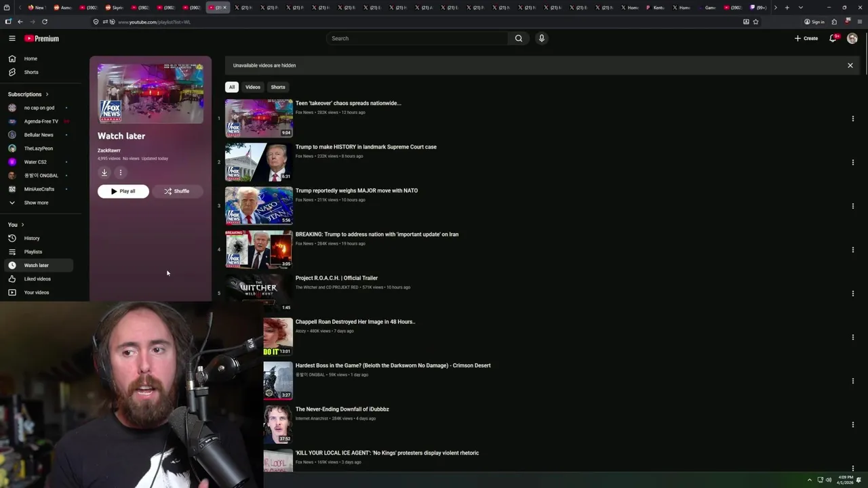The image size is (868, 488).
Task: Open the notifications bell
Action: [833, 39]
